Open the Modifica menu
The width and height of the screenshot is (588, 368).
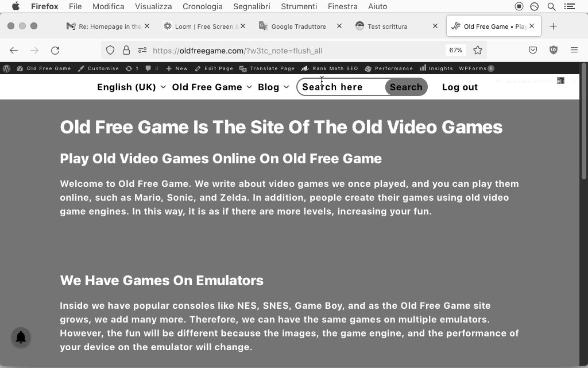point(109,6)
